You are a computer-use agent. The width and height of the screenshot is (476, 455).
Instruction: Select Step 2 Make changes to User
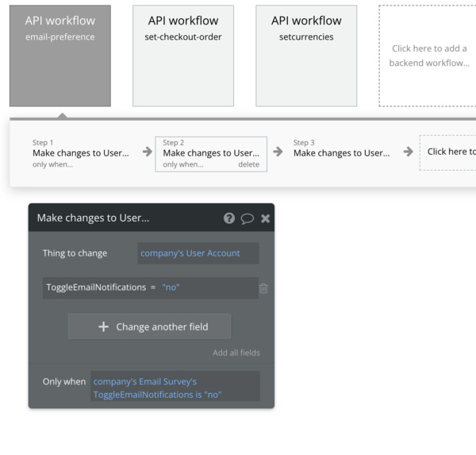(x=211, y=154)
